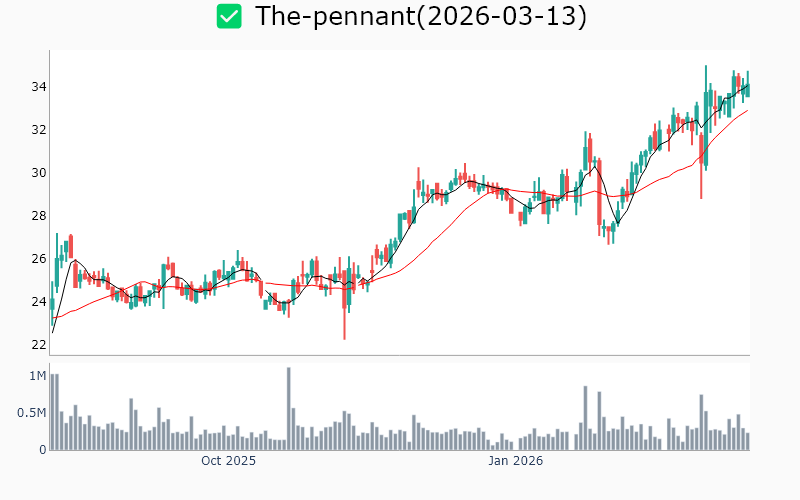Click the 22 price axis label
This screenshot has height=500, width=800.
pos(39,345)
